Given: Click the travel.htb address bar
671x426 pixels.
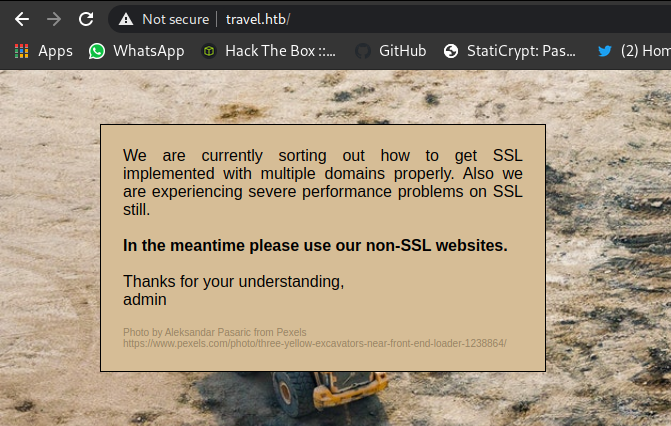Looking at the screenshot, I should tap(400, 19).
